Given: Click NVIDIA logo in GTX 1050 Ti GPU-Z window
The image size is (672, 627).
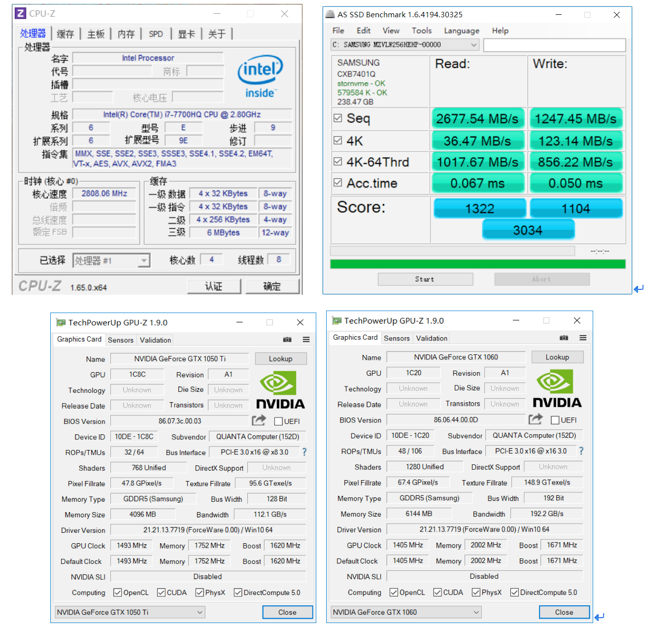Looking at the screenshot, I should (280, 390).
